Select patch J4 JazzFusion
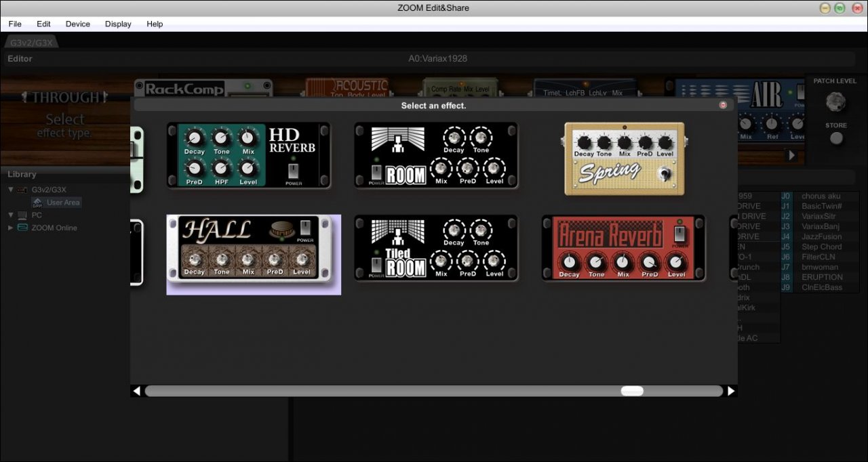This screenshot has width=868, height=462. 819,236
